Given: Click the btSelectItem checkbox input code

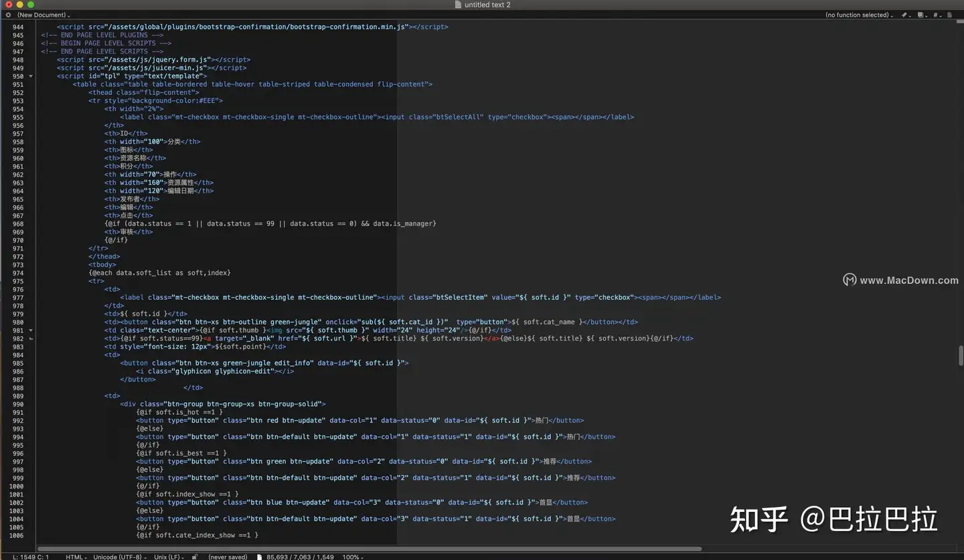Looking at the screenshot, I should point(509,297).
